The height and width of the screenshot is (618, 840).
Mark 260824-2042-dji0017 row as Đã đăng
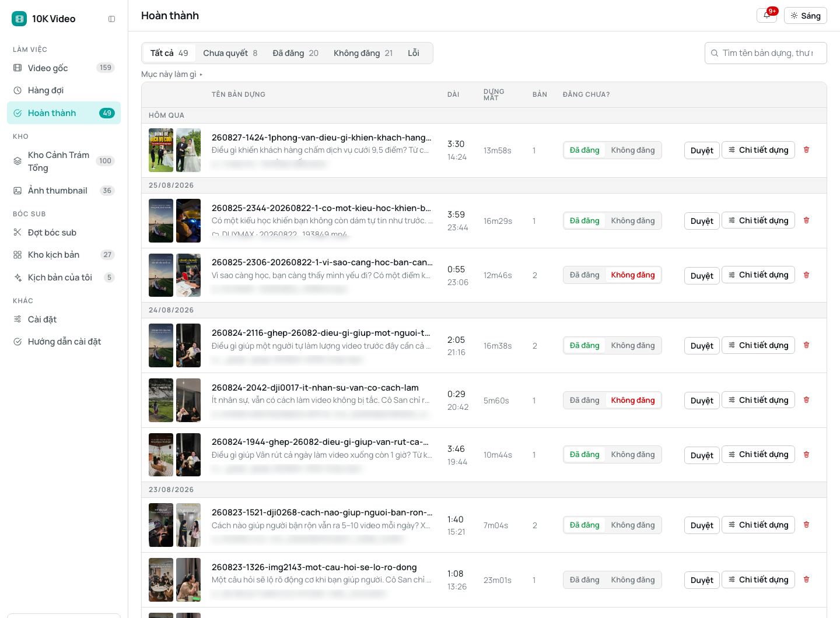point(584,401)
